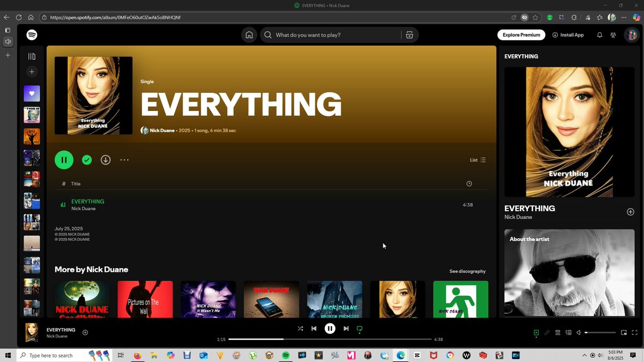The width and height of the screenshot is (644, 362).
Task: Click the Spotify logo in the header
Action: [x=32, y=35]
